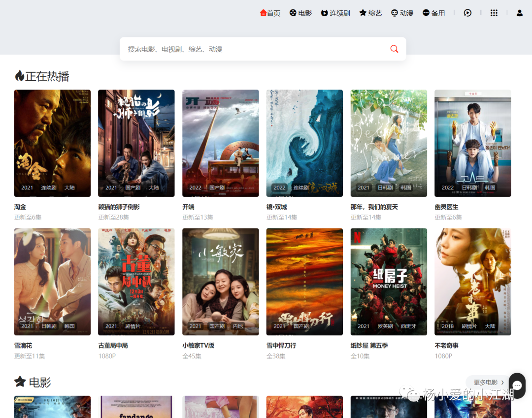Click the 雪中悍刀行 title link
The width and height of the screenshot is (532, 418).
[x=281, y=346]
